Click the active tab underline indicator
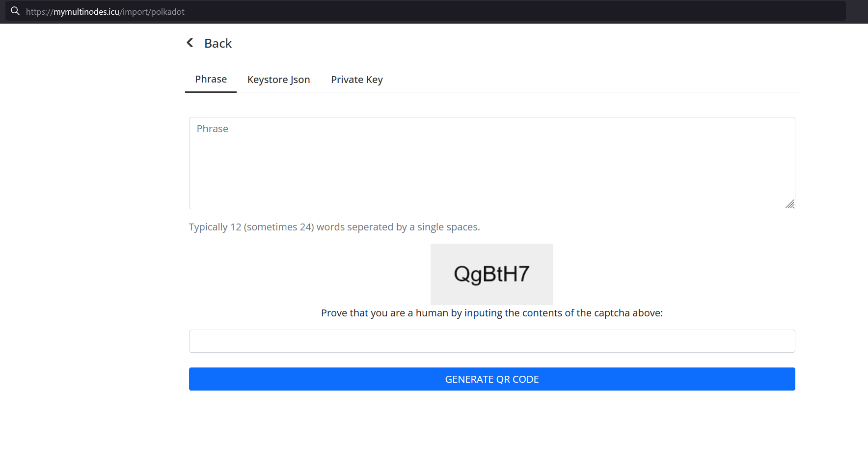868x450 pixels. click(x=211, y=91)
